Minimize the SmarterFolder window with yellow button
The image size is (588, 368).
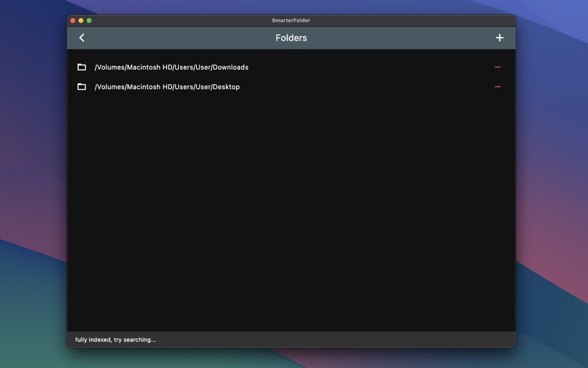tap(81, 20)
